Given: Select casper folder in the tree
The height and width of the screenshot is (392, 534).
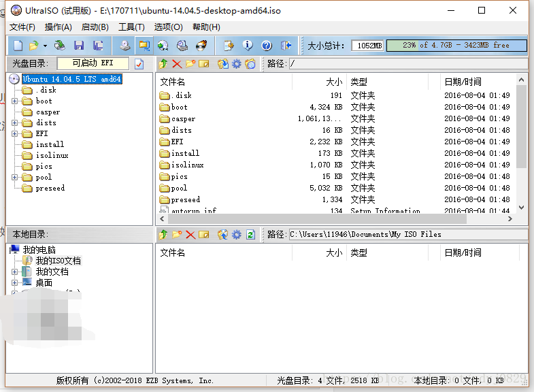Looking at the screenshot, I should 48,112.
